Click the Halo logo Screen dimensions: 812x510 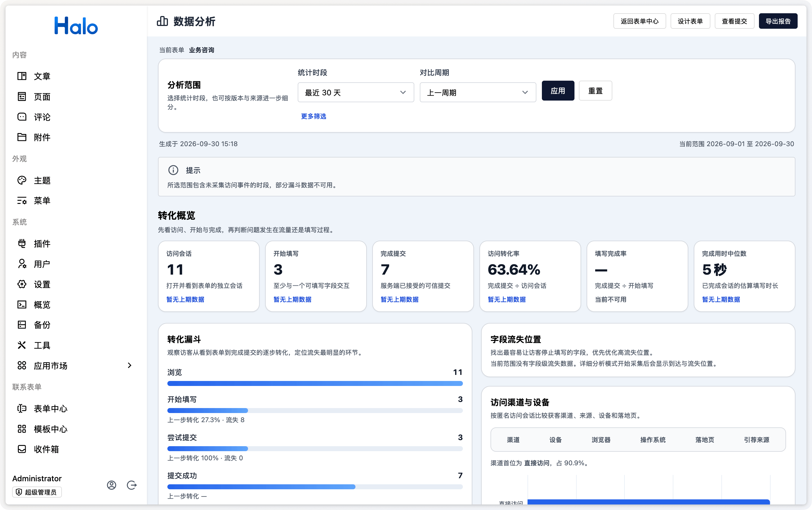(76, 26)
